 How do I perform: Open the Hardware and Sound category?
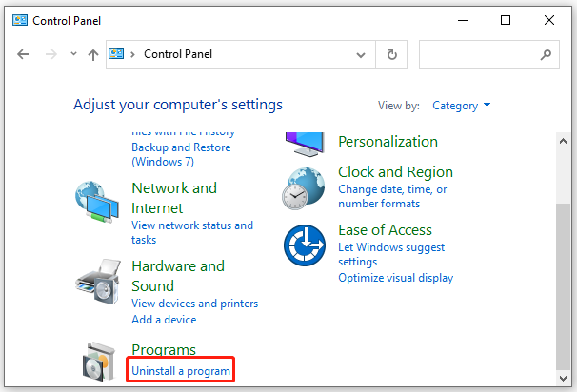tap(178, 276)
